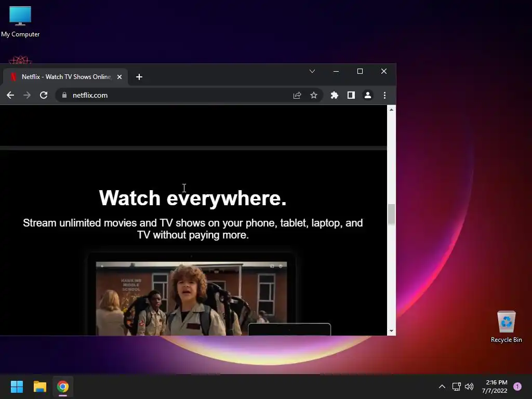Image resolution: width=532 pixels, height=399 pixels.
Task: Close the Netflix tab
Action: (x=119, y=77)
